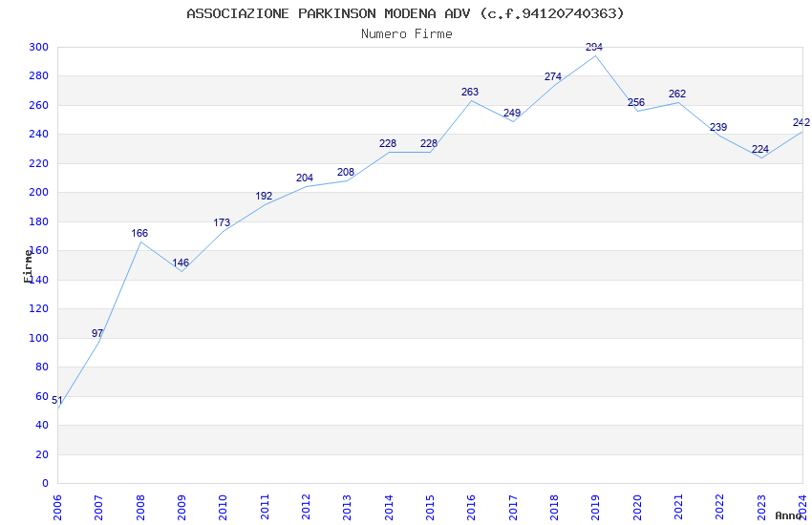Click the x-axis year 2013
812x525 pixels.
(x=347, y=508)
